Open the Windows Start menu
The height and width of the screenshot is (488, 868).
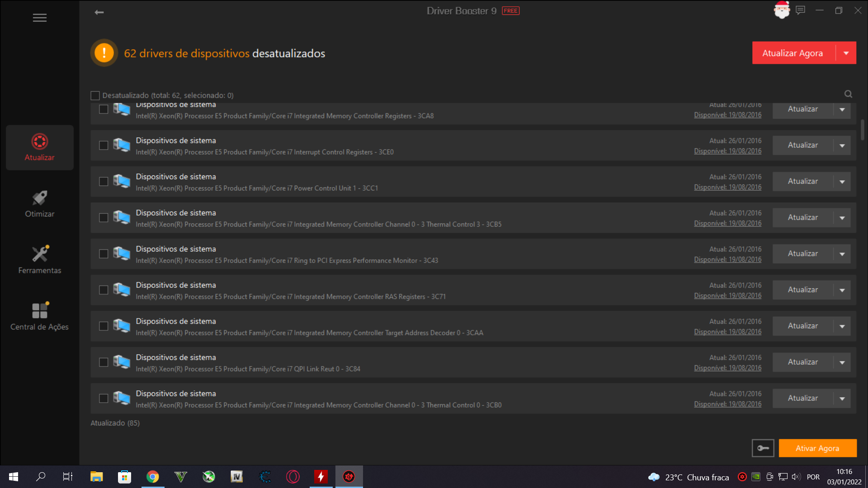(x=14, y=477)
